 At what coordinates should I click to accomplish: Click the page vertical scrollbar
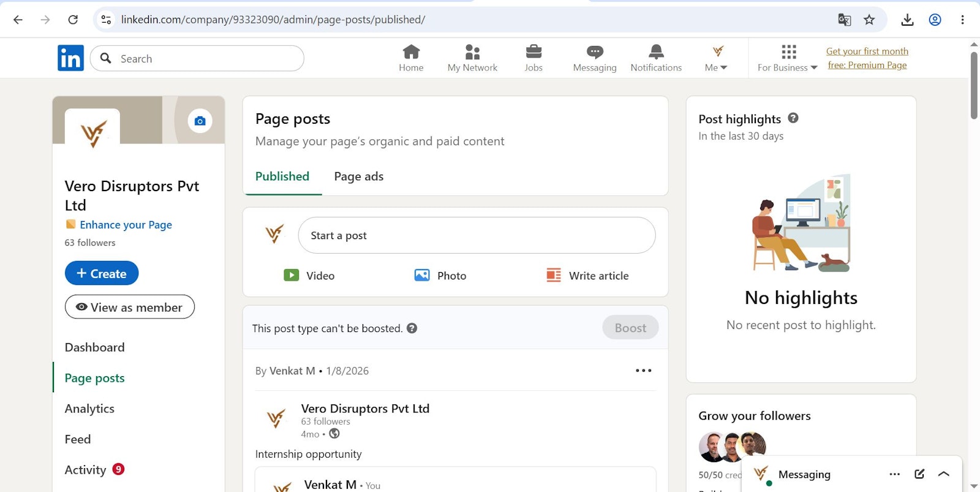click(974, 85)
